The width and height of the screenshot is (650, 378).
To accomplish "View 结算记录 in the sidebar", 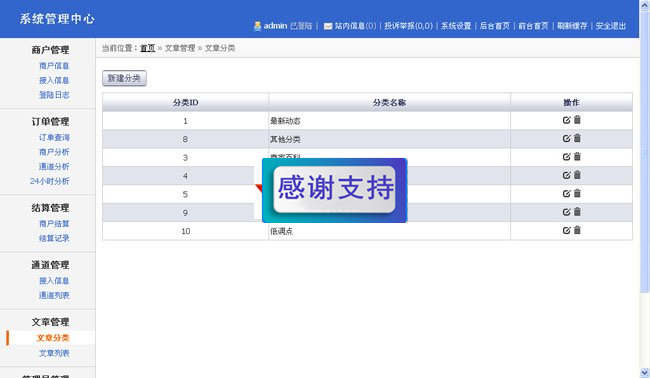I will [54, 238].
